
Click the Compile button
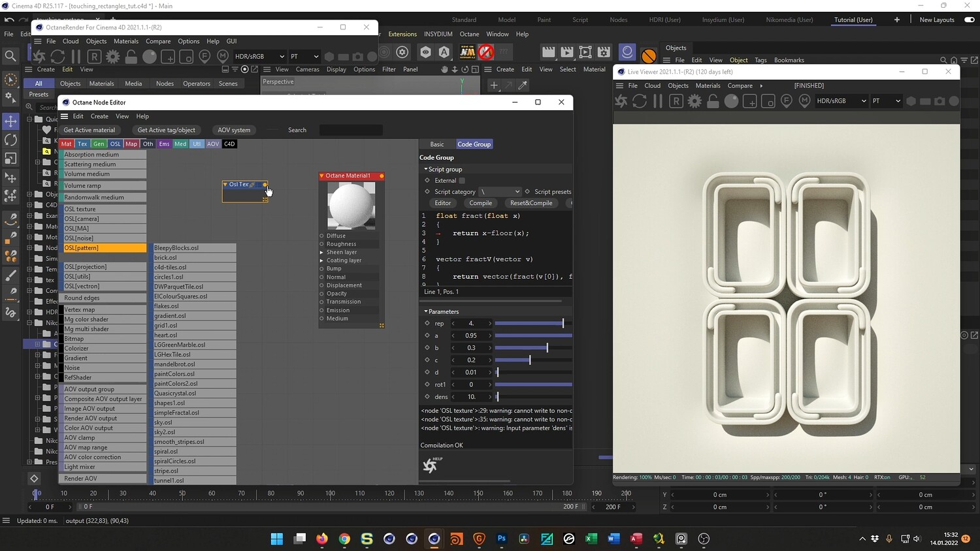coord(481,203)
